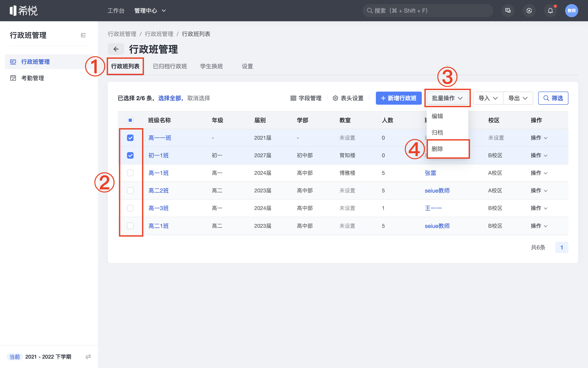The height and width of the screenshot is (368, 588).
Task: Click the 字段管理 label
Action: pos(310,98)
